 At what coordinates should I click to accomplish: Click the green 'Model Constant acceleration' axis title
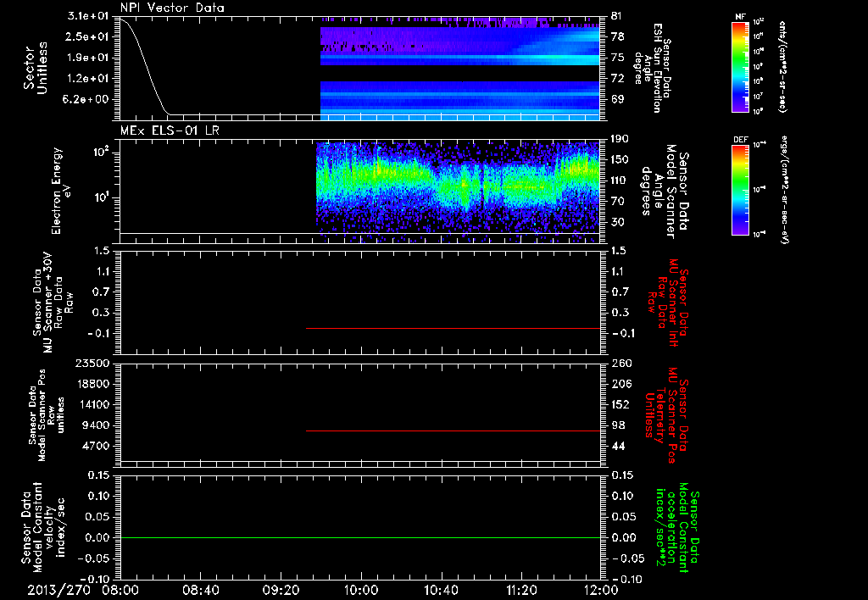(x=677, y=527)
